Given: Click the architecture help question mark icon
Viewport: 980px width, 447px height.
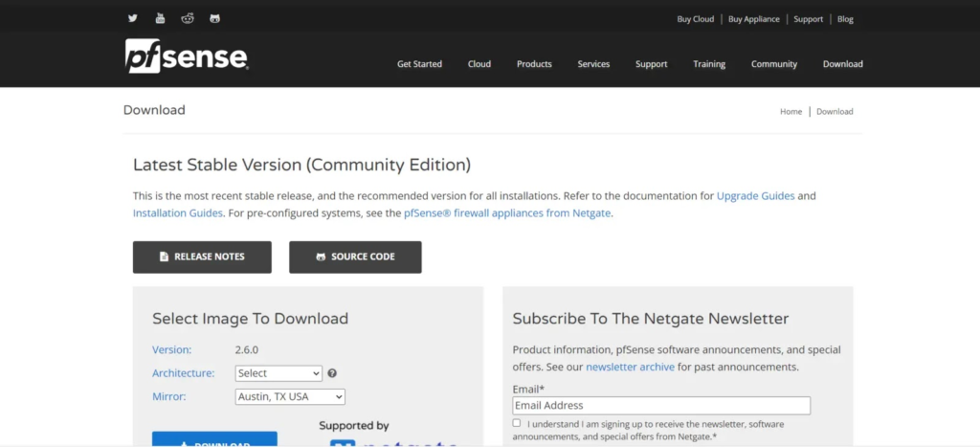Looking at the screenshot, I should point(332,373).
